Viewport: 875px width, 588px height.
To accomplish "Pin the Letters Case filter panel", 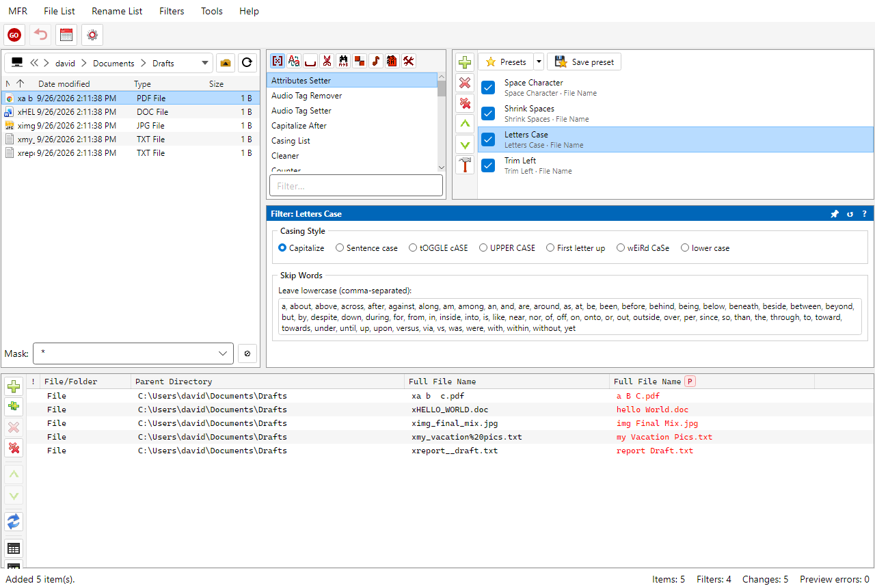I will coord(835,214).
